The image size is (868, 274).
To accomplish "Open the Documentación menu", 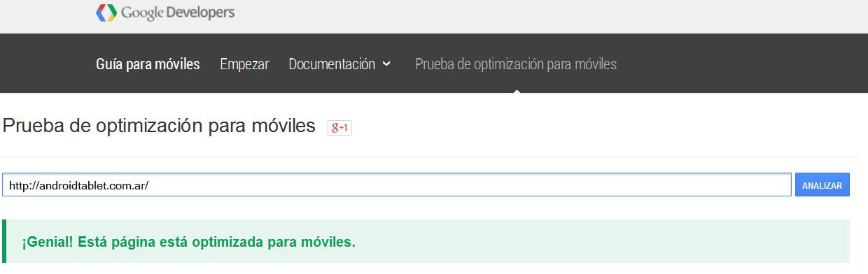I will coord(340,64).
